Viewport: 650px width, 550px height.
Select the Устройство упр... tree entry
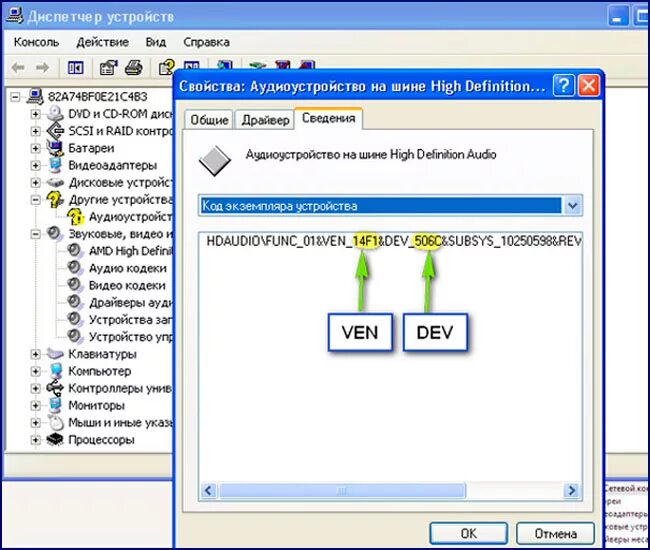coord(131,337)
